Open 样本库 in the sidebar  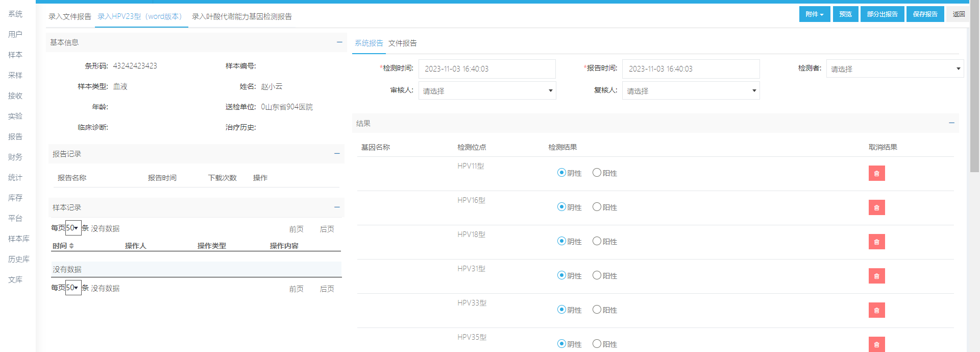coord(19,239)
